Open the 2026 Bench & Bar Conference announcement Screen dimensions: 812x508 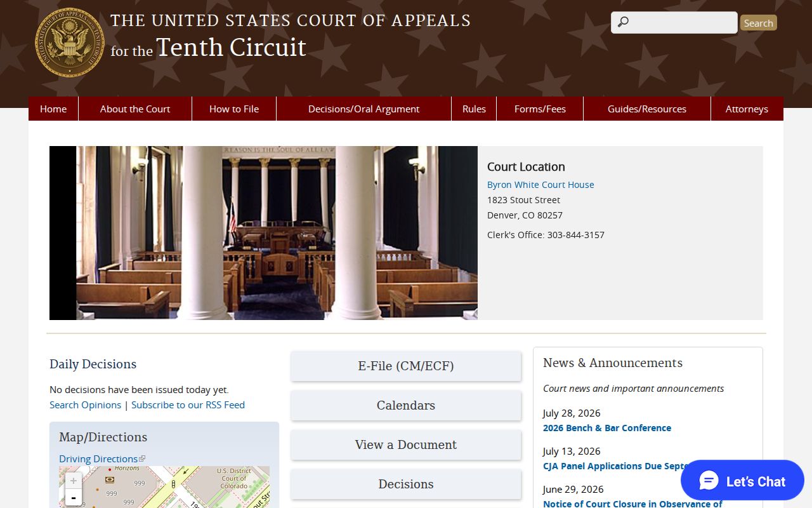pyautogui.click(x=607, y=428)
